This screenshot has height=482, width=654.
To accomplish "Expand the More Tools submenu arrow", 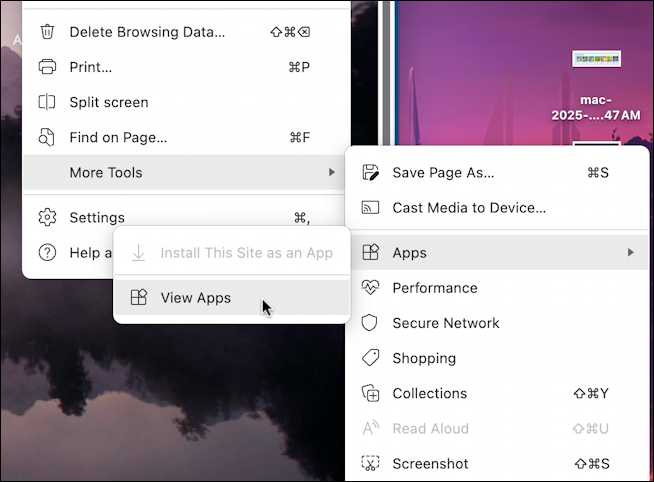I will (x=332, y=172).
